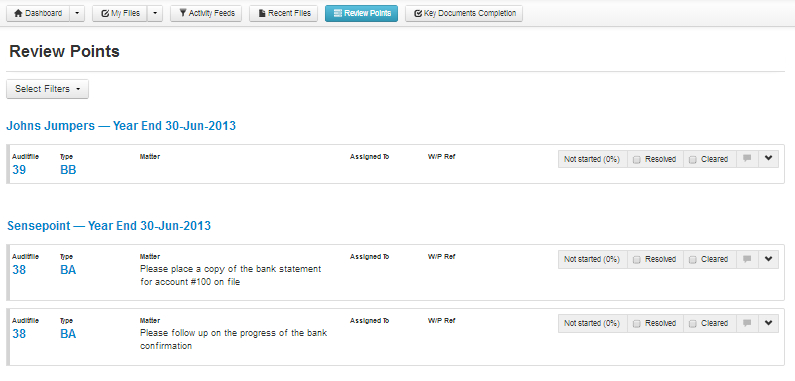
Task: Expand the Dashboard dropdown arrow
Action: 77,14
